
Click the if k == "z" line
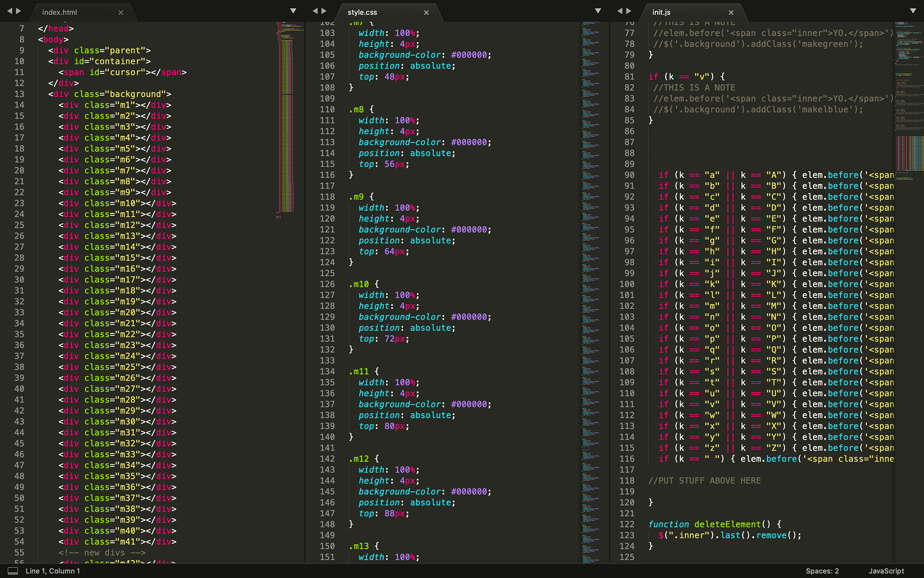[776, 448]
